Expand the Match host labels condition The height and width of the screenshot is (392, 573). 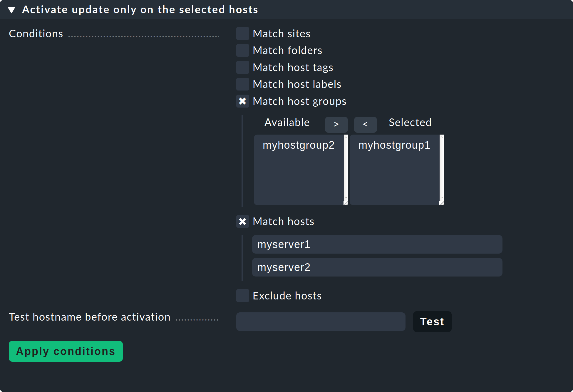pyautogui.click(x=243, y=84)
